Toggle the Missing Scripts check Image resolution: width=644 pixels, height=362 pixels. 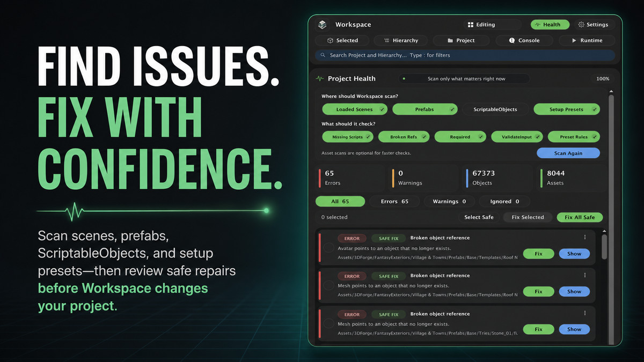coord(348,137)
